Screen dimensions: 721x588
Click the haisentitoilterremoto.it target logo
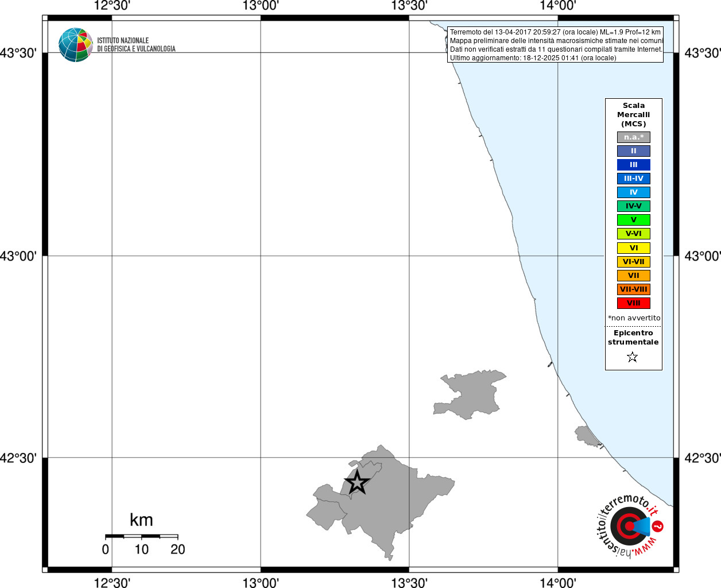pos(630,525)
